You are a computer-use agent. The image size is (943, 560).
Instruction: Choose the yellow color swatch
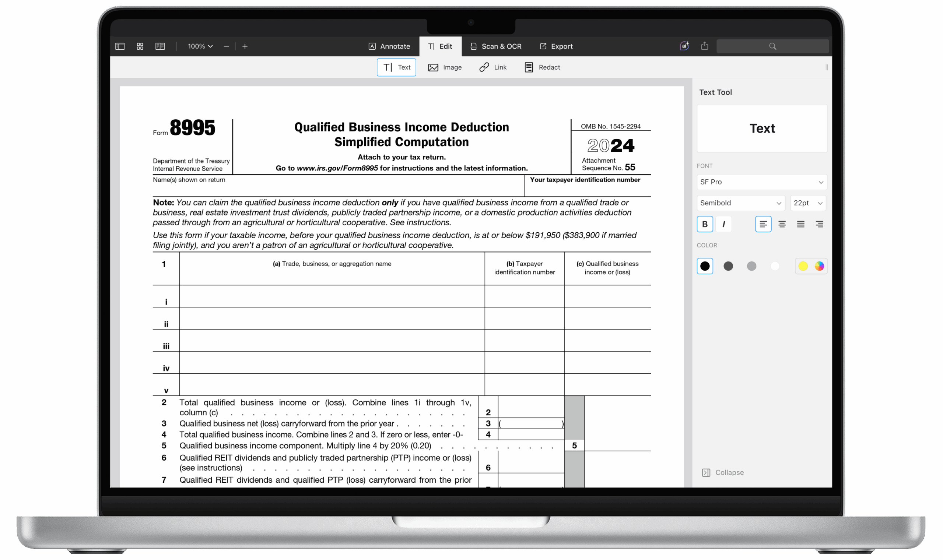tap(803, 266)
